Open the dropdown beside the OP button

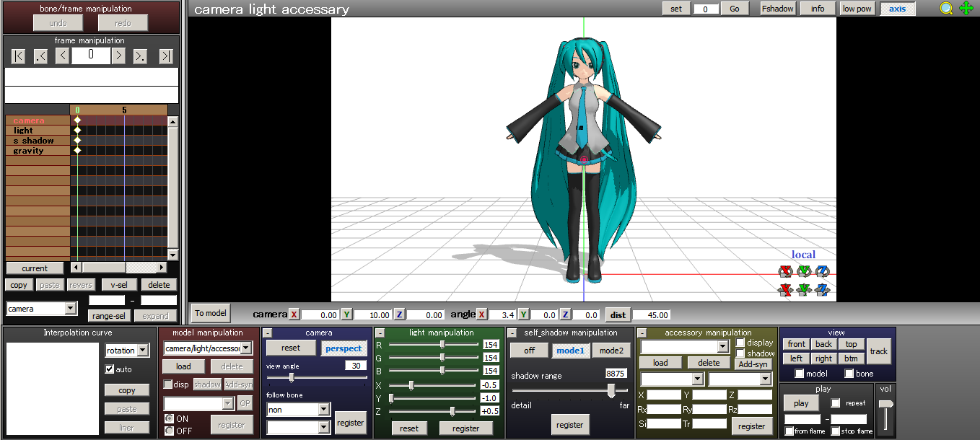199,403
